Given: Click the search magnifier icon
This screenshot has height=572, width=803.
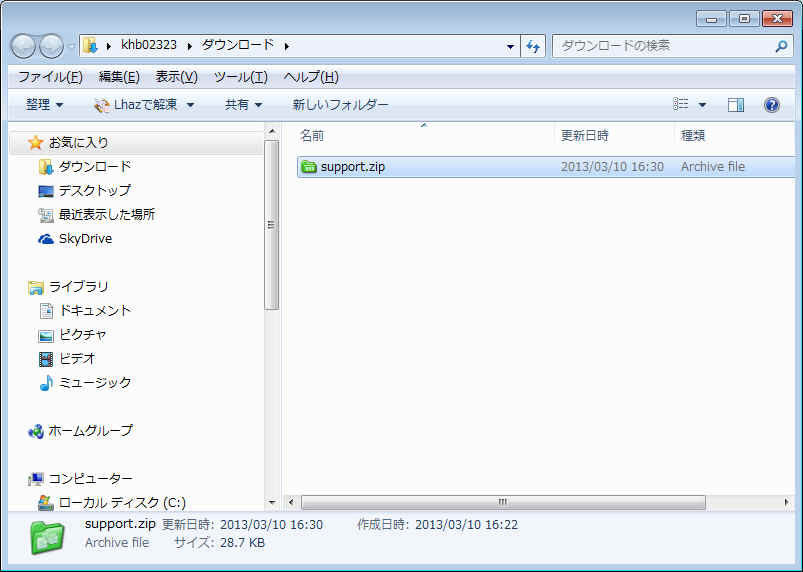Looking at the screenshot, I should (781, 46).
